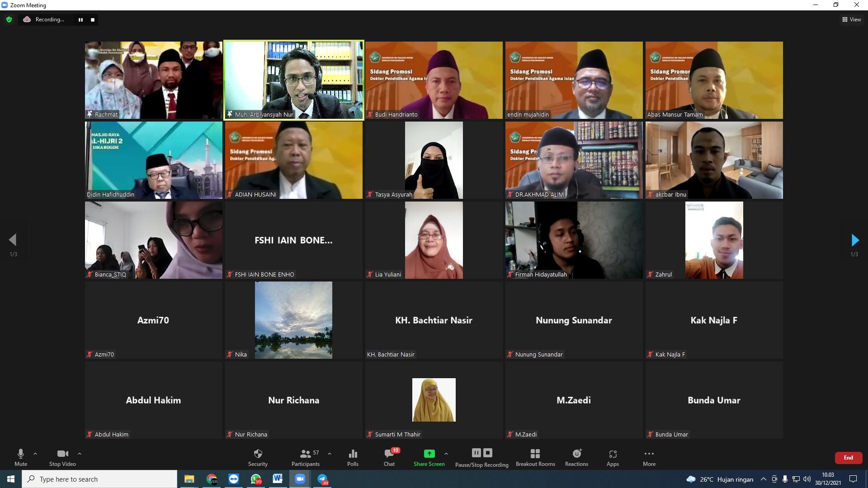
Task: Open the Apps icon
Action: (613, 454)
